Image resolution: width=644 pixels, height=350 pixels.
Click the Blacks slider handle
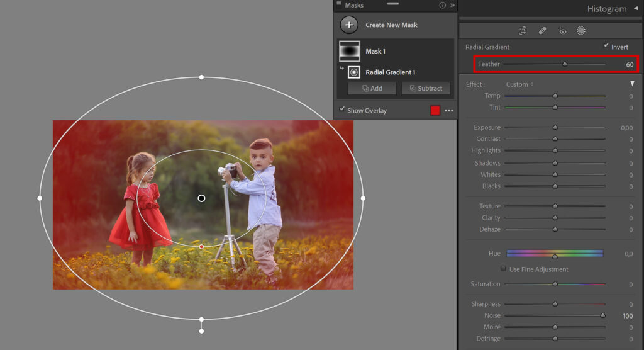tap(555, 186)
